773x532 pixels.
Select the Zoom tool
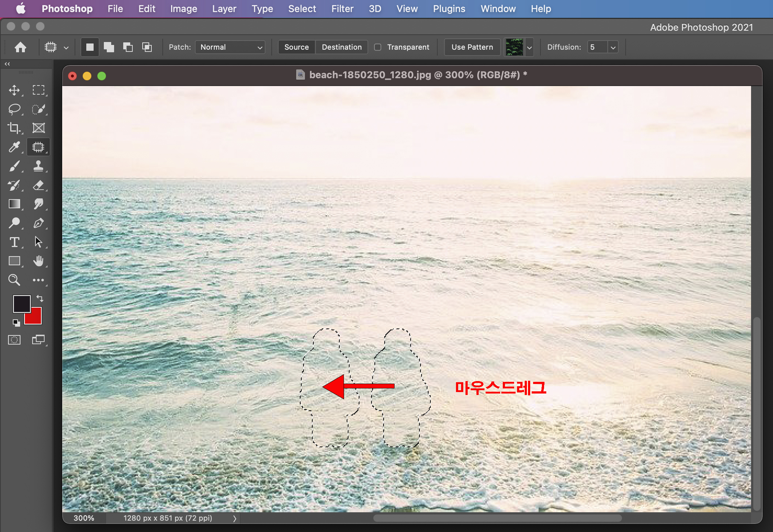click(14, 280)
